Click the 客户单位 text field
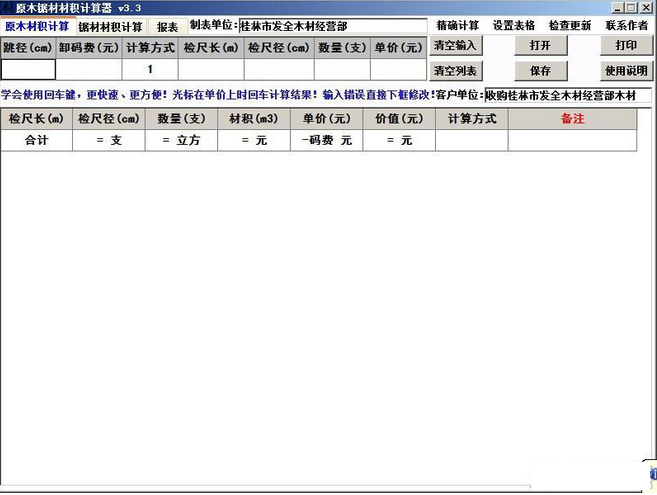Image resolution: width=657 pixels, height=495 pixels. pos(567,96)
